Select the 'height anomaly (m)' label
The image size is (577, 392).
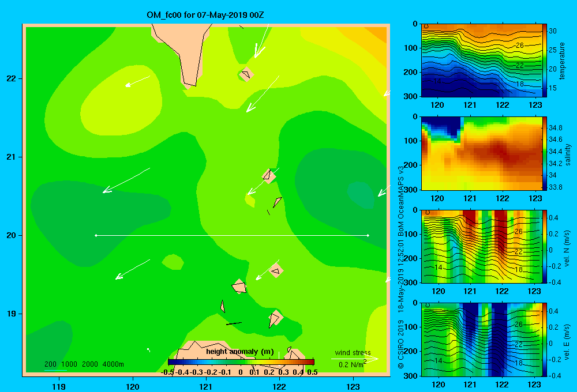tap(240, 352)
